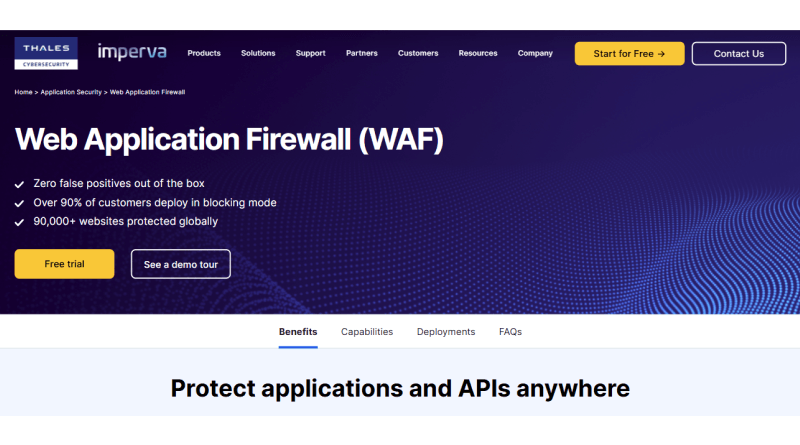Open the Support menu
The image size is (800, 445).
310,53
